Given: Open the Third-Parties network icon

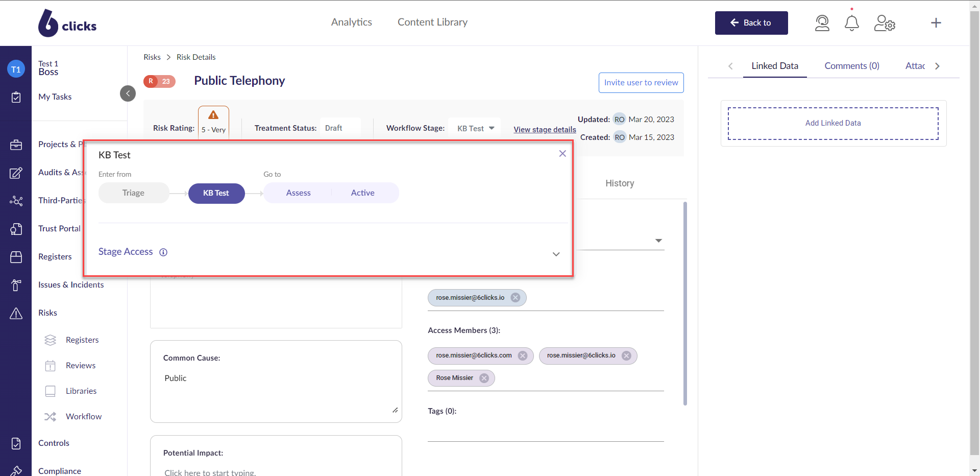Looking at the screenshot, I should pyautogui.click(x=16, y=201).
